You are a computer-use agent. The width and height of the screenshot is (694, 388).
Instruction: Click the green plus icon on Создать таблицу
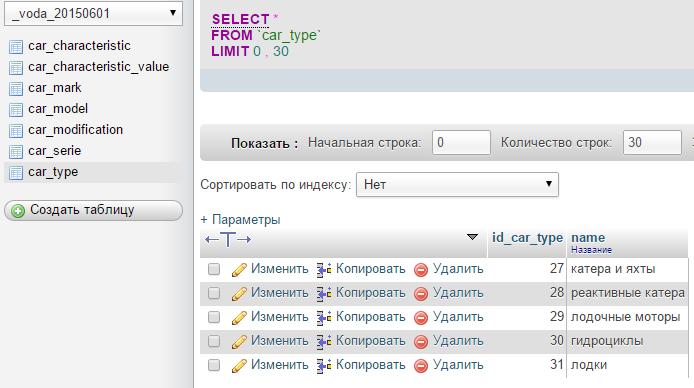click(18, 211)
